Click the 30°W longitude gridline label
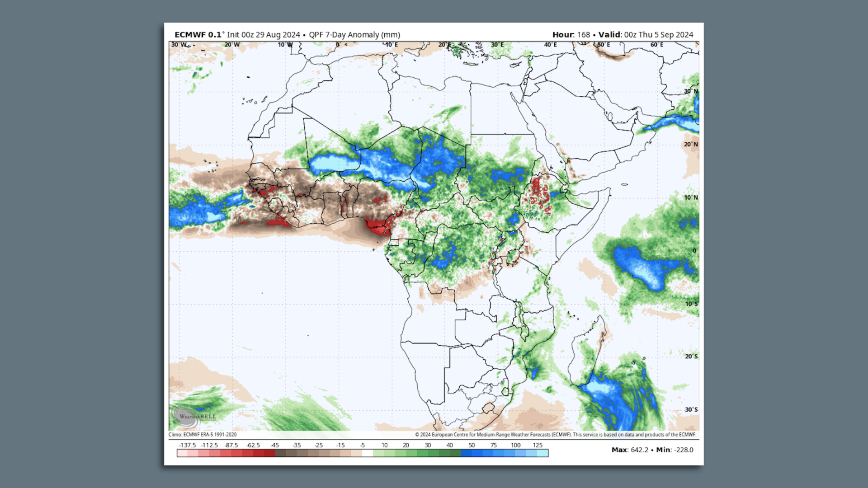Viewport: 868px width, 488px height. point(179,44)
